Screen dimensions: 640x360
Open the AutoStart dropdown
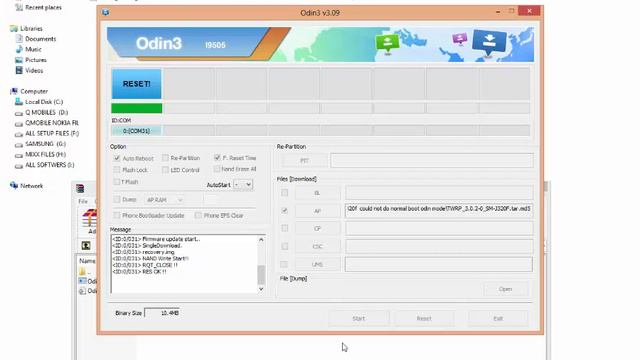pos(243,185)
